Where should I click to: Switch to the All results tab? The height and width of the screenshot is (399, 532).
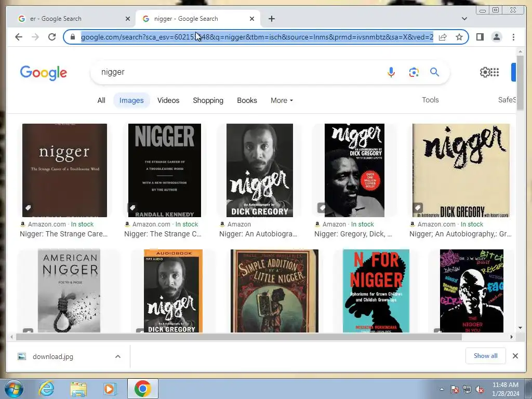(101, 100)
